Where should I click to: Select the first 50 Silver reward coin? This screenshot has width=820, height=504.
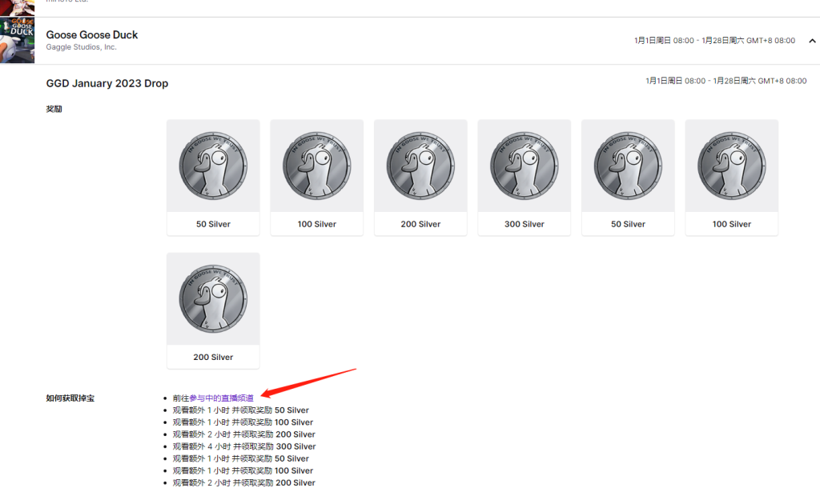coord(213,166)
